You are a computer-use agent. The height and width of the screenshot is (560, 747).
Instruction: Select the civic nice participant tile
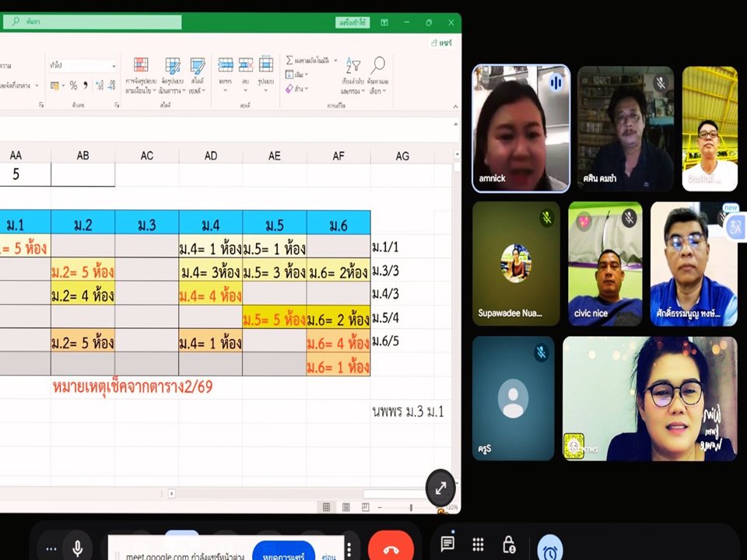(x=605, y=264)
